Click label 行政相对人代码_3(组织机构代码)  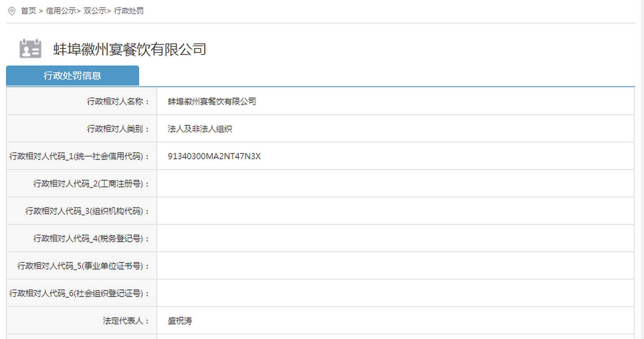pos(87,211)
